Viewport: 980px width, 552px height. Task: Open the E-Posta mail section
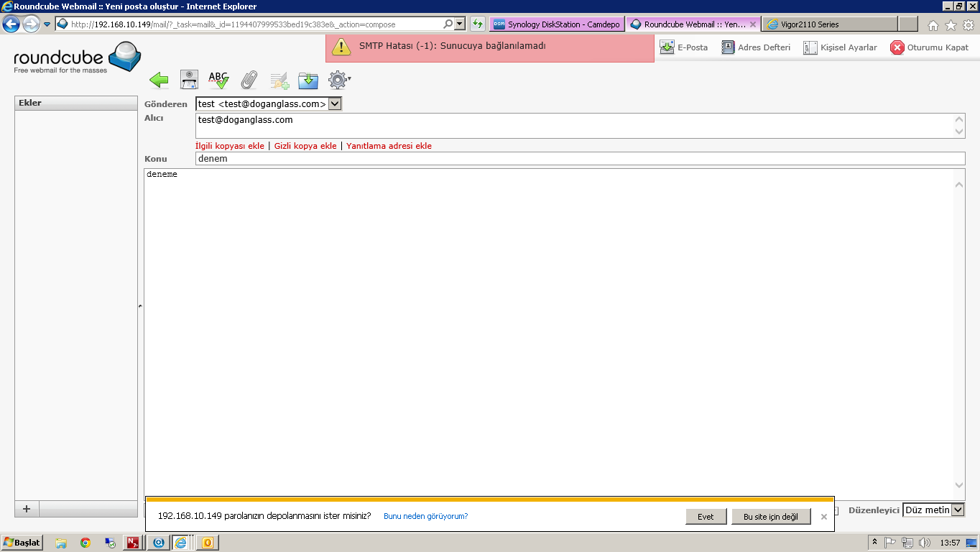pyautogui.click(x=683, y=47)
